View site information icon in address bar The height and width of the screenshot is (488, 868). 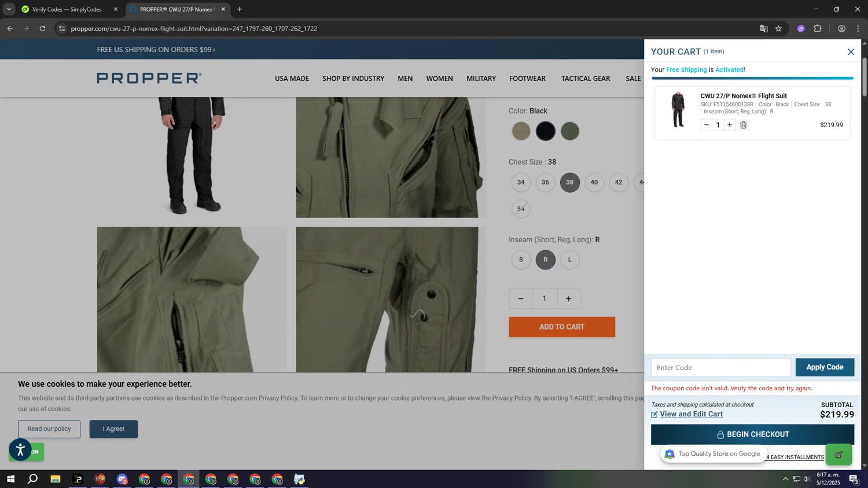[x=62, y=28]
